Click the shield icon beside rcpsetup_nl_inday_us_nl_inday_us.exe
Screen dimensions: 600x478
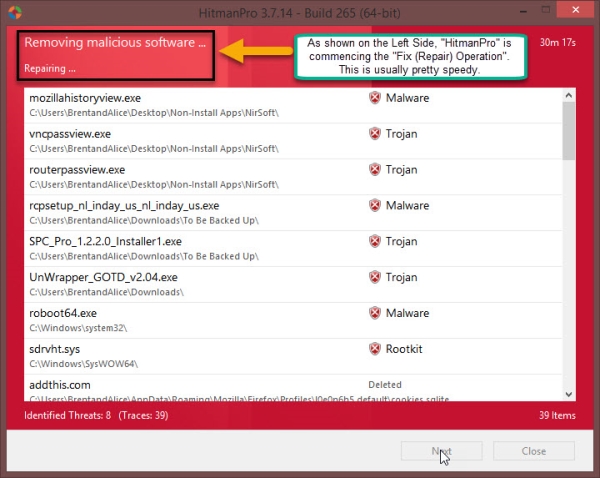[375, 206]
